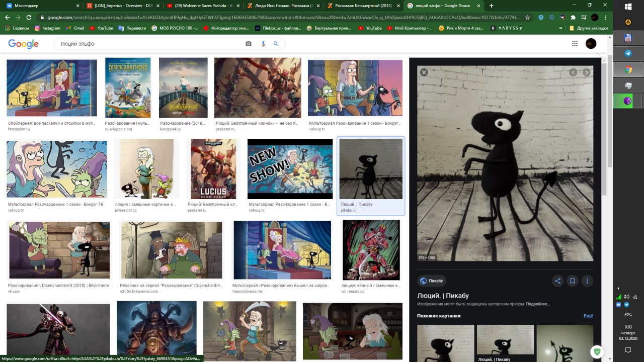Viewport: 644px width, 362px height.
Task: Open the Рик и Морти 4 сезон bookmark
Action: coord(460,28)
